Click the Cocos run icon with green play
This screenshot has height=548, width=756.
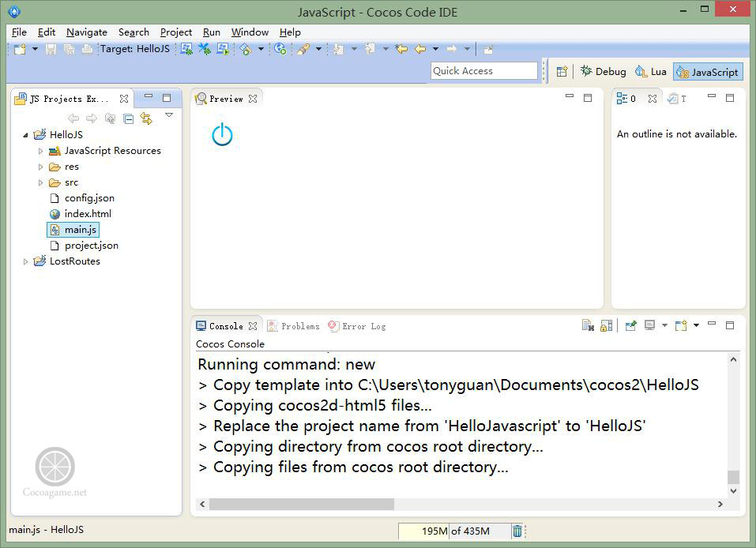[223, 49]
